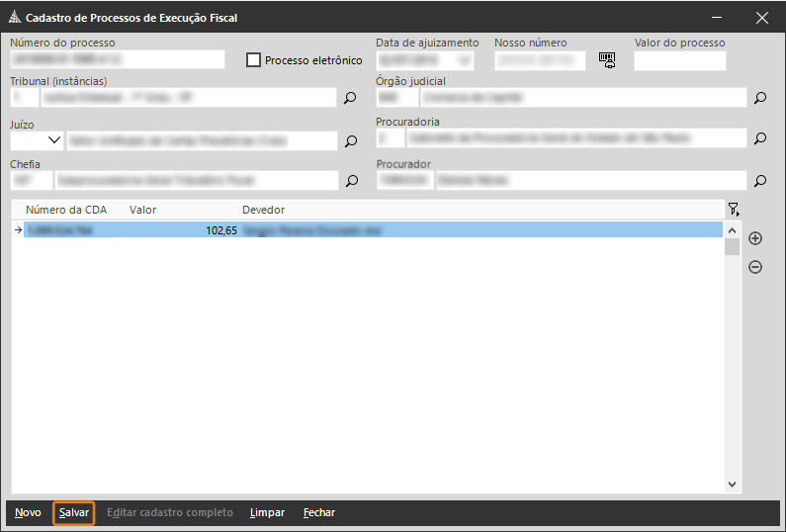Open the Juízo lookup magnifier
Viewport: 786px width, 532px height.
(x=350, y=141)
